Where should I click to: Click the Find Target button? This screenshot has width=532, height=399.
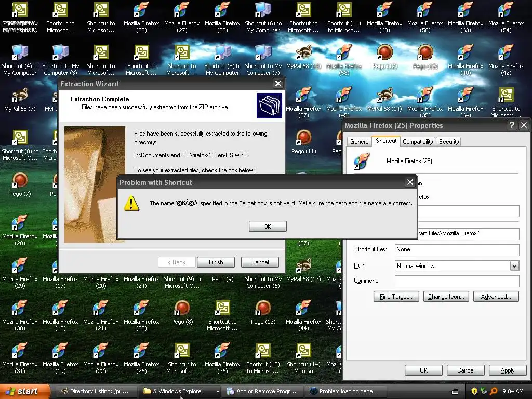click(x=396, y=297)
